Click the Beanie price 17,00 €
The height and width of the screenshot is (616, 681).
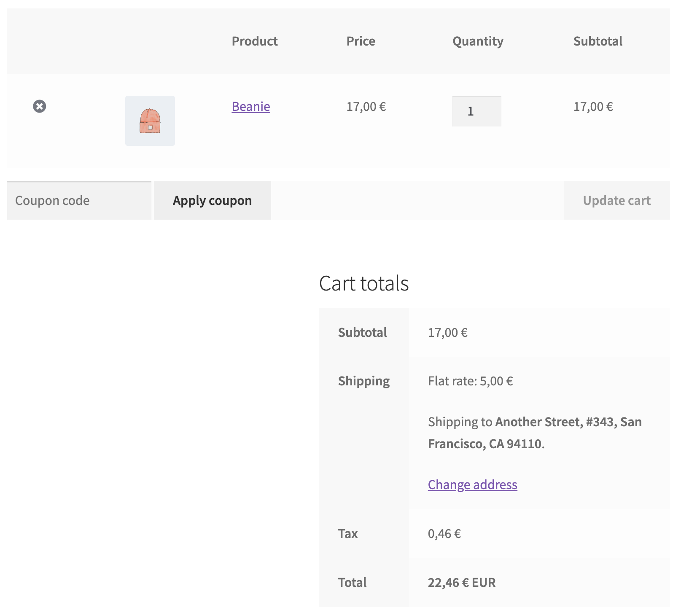coord(366,107)
